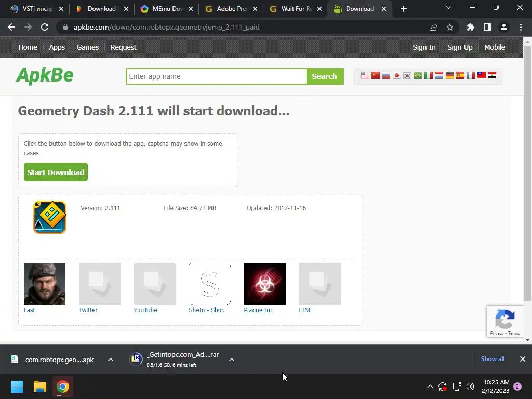Share this page via address bar icon
Viewport: 532px width, 399px height.
coord(433,27)
